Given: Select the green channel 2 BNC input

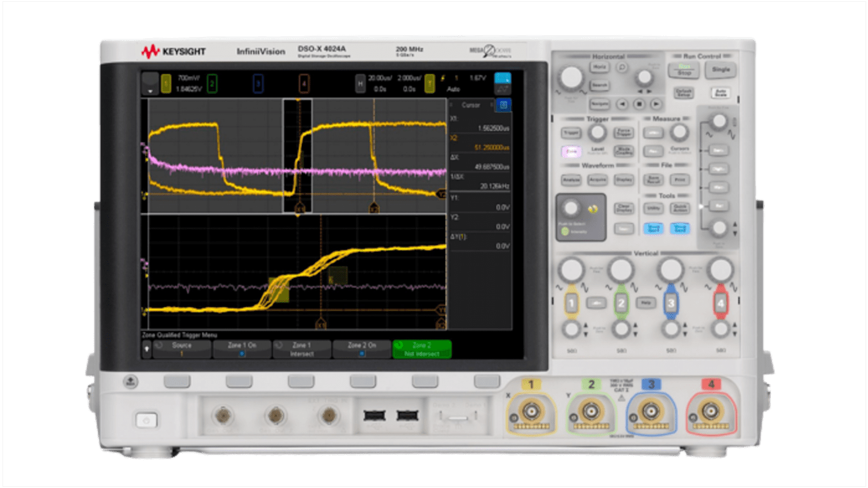Looking at the screenshot, I should [x=590, y=412].
